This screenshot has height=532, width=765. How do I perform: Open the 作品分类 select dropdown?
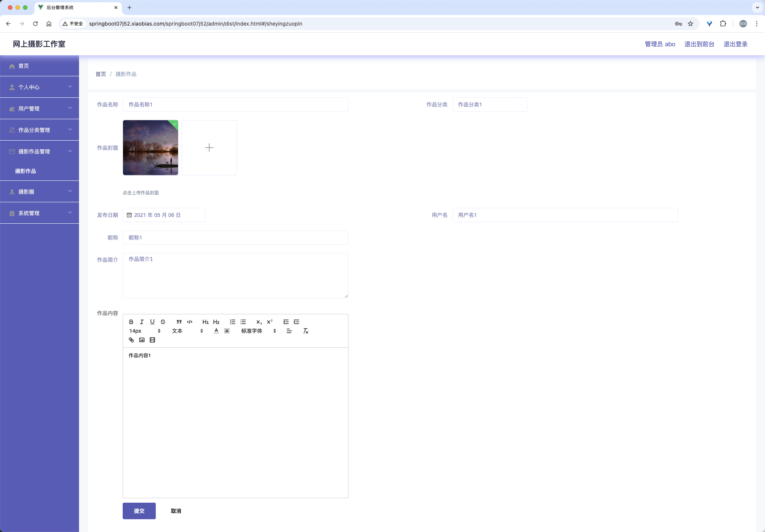490,105
